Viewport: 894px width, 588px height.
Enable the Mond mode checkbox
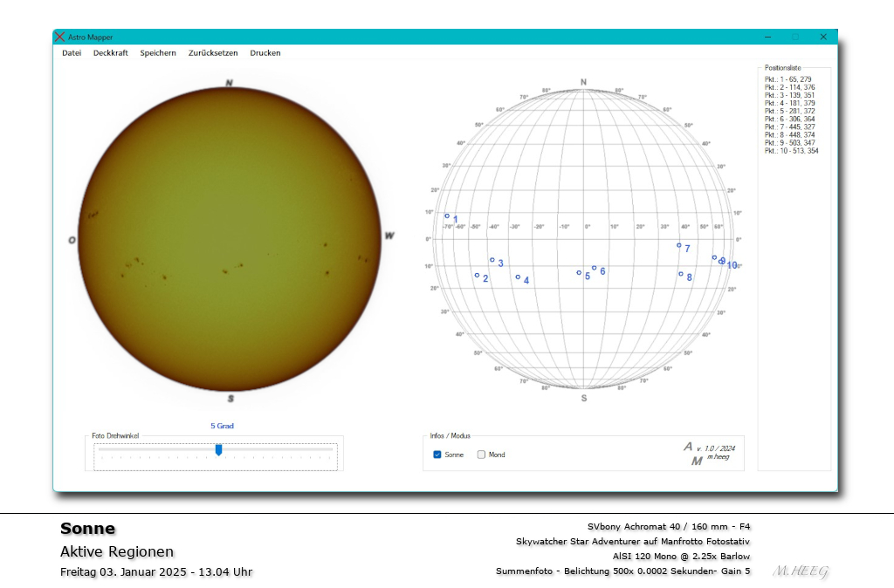[x=481, y=454]
